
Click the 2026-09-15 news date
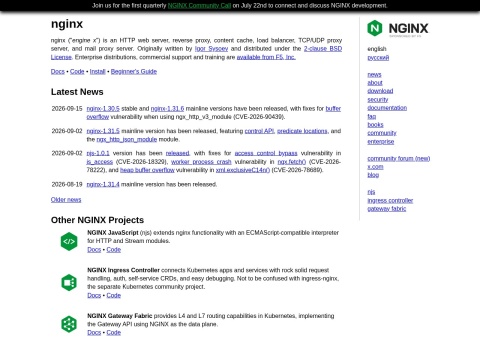point(67,109)
